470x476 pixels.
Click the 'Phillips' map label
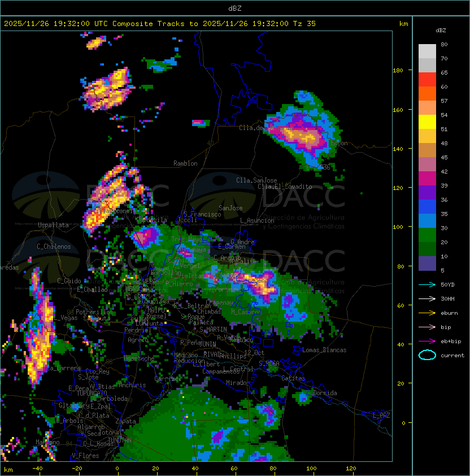pyautogui.click(x=233, y=356)
